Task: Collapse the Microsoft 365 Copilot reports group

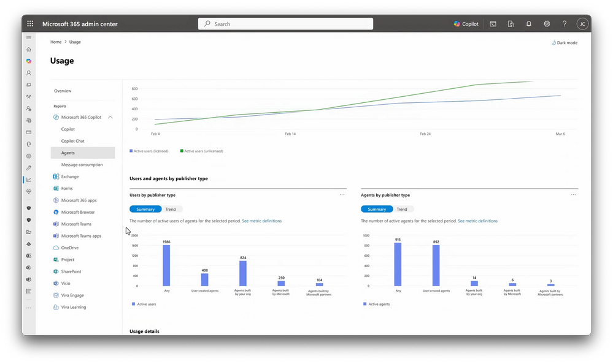Action: click(110, 117)
